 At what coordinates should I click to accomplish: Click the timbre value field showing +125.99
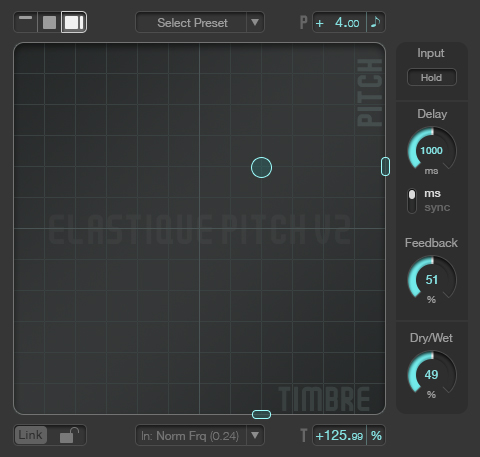[339, 435]
